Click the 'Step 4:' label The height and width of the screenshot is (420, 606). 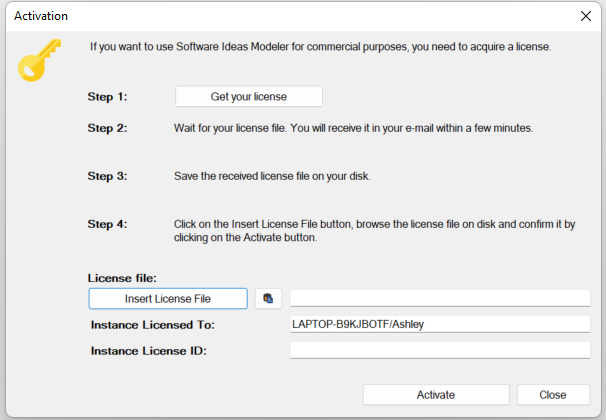point(107,224)
